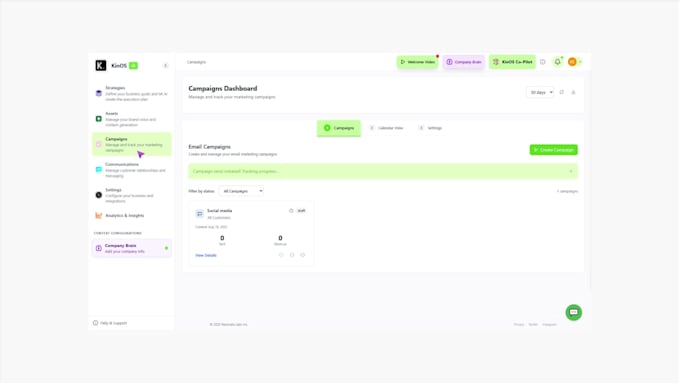Screen dimensions: 680x383
Task: Click the Email Campaigns heading
Action: pyautogui.click(x=209, y=147)
